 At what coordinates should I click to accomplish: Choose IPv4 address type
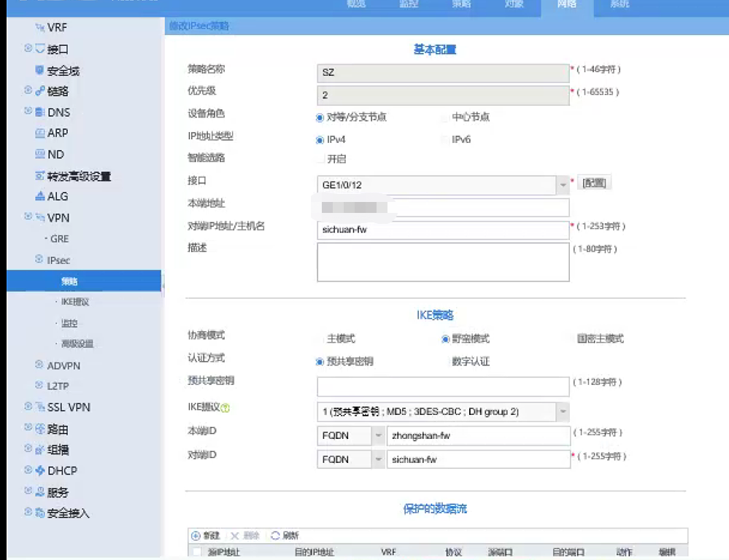pyautogui.click(x=320, y=140)
